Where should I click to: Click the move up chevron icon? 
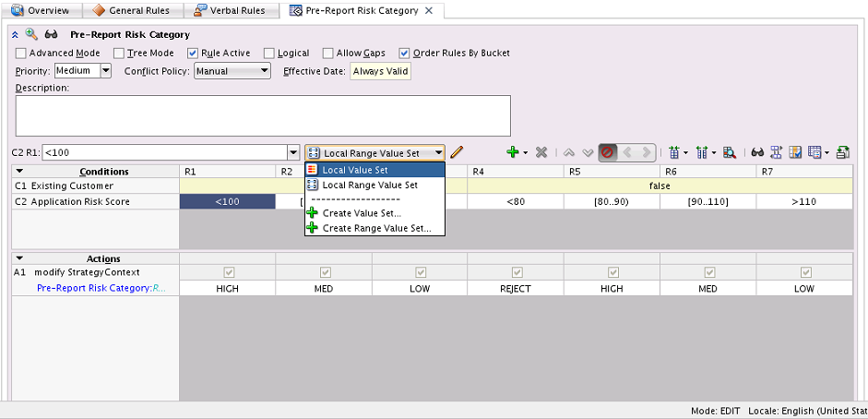(569, 153)
